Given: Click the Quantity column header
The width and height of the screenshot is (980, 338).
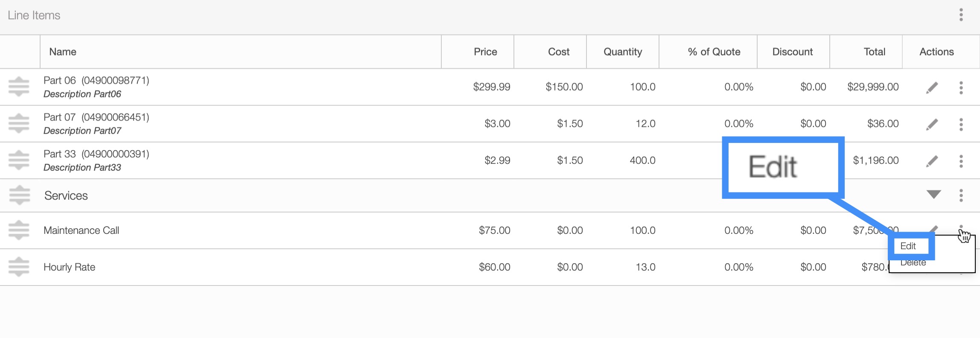Looking at the screenshot, I should pos(622,52).
